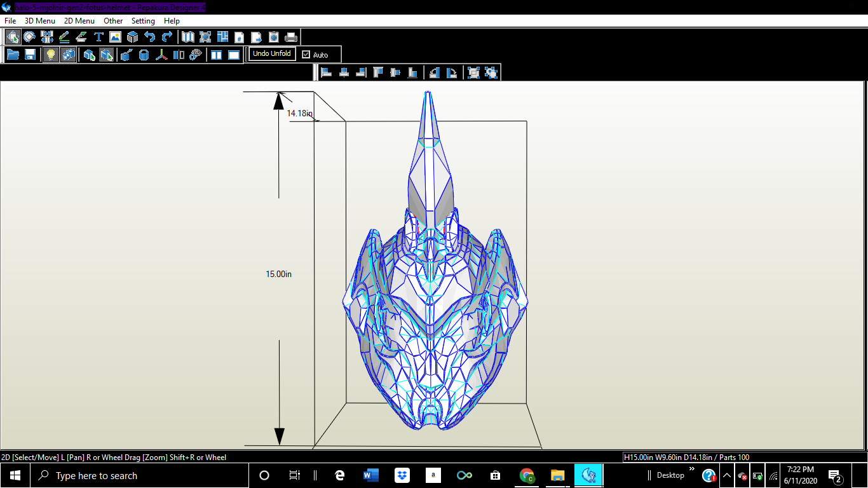Open the blue tiled layout icon
Image resolution: width=868 pixels, height=488 pixels.
pyautogui.click(x=222, y=37)
